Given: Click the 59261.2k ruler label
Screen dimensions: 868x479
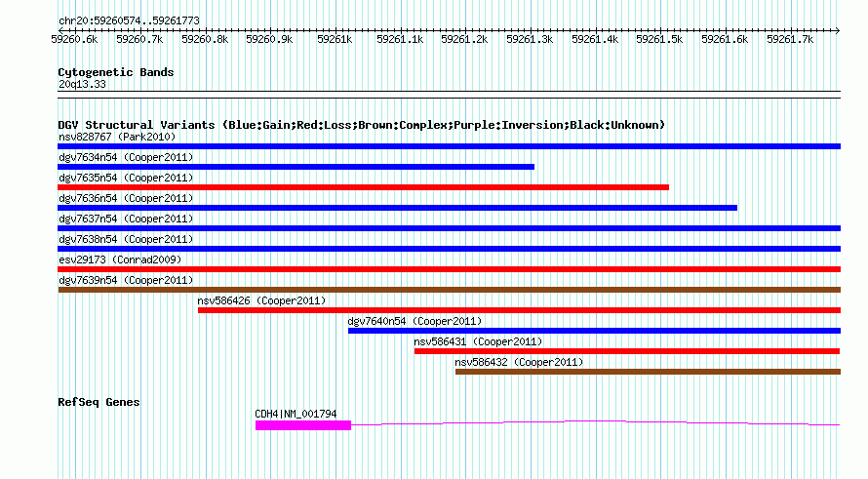Looking at the screenshot, I should point(464,39).
